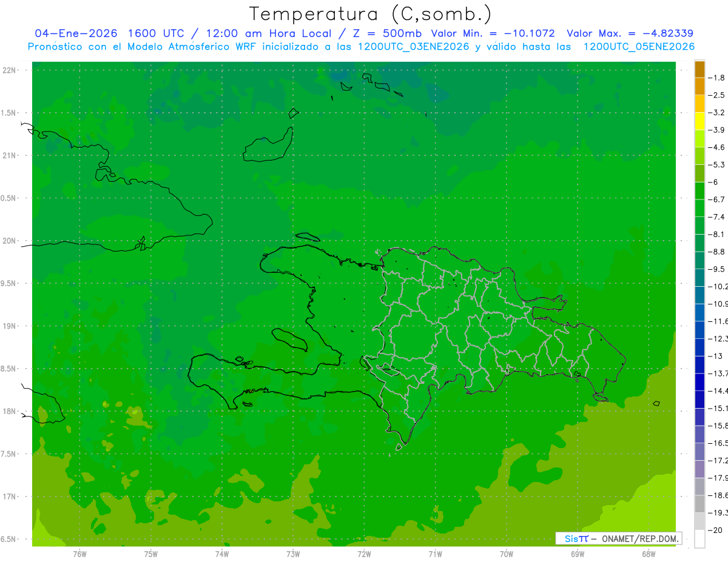The height and width of the screenshot is (562, 728).
Task: Click the '-6.7' color bar label
Action: (717, 199)
